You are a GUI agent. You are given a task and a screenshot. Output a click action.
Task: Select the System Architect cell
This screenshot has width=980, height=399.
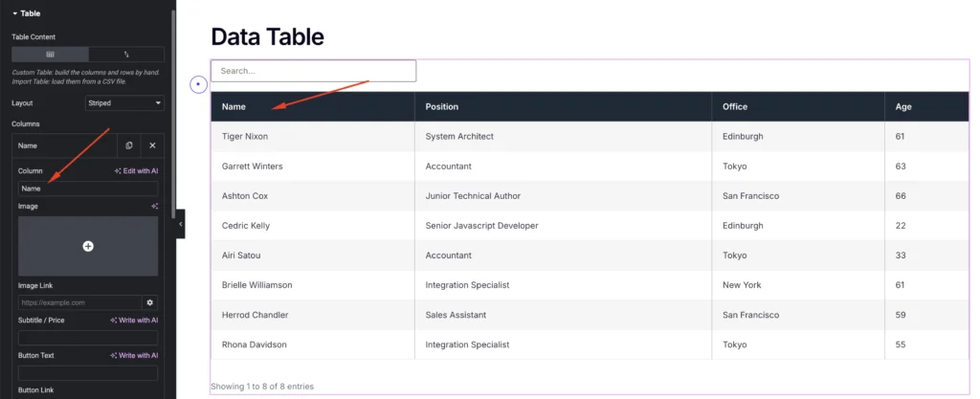pyautogui.click(x=563, y=136)
